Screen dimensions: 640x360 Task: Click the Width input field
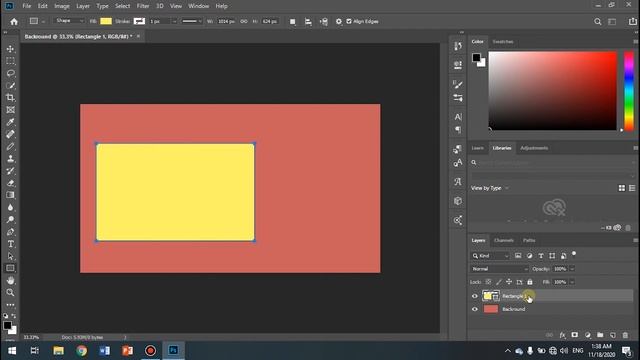click(x=226, y=21)
